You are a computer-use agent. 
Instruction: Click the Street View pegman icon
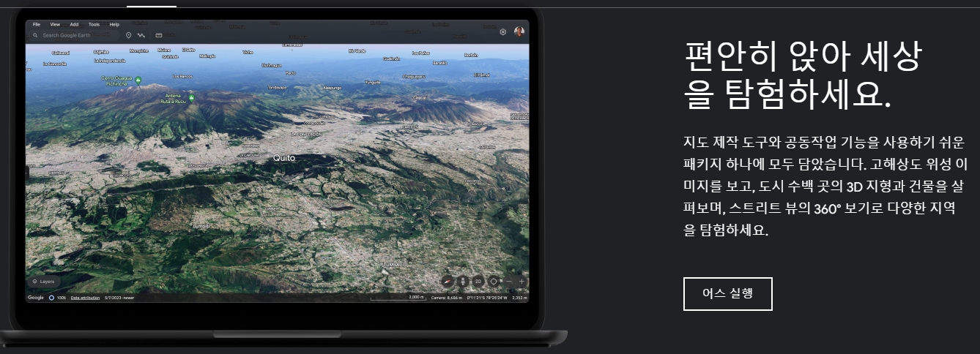click(x=462, y=281)
